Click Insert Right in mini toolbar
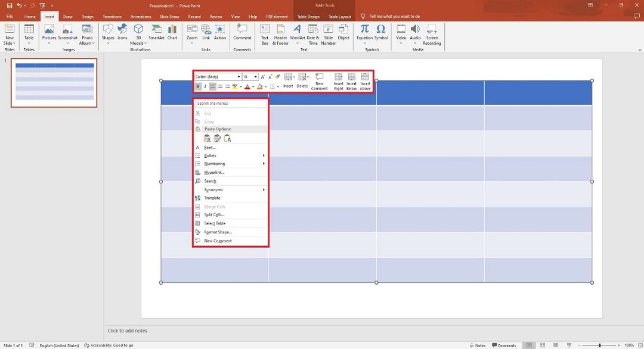Image resolution: width=644 pixels, height=349 pixels. [339, 82]
